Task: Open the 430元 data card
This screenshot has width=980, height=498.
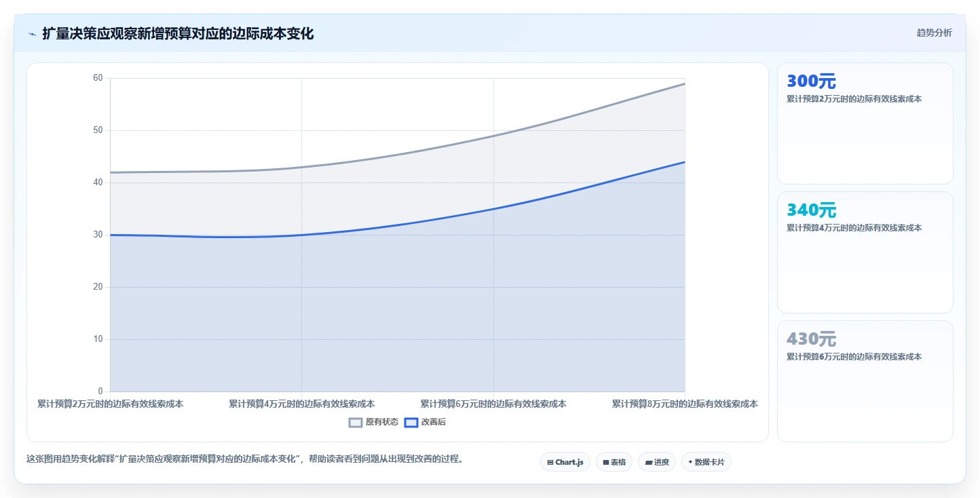Action: click(865, 381)
